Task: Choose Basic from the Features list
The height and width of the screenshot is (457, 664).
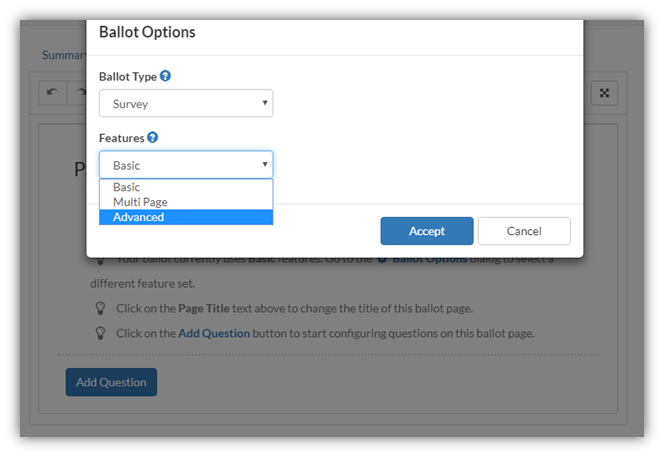Action: point(186,187)
